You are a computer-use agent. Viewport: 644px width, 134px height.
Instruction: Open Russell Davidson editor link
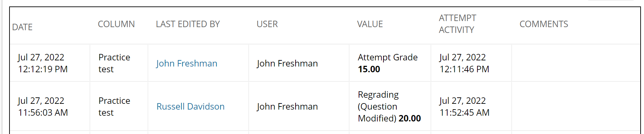tap(190, 107)
